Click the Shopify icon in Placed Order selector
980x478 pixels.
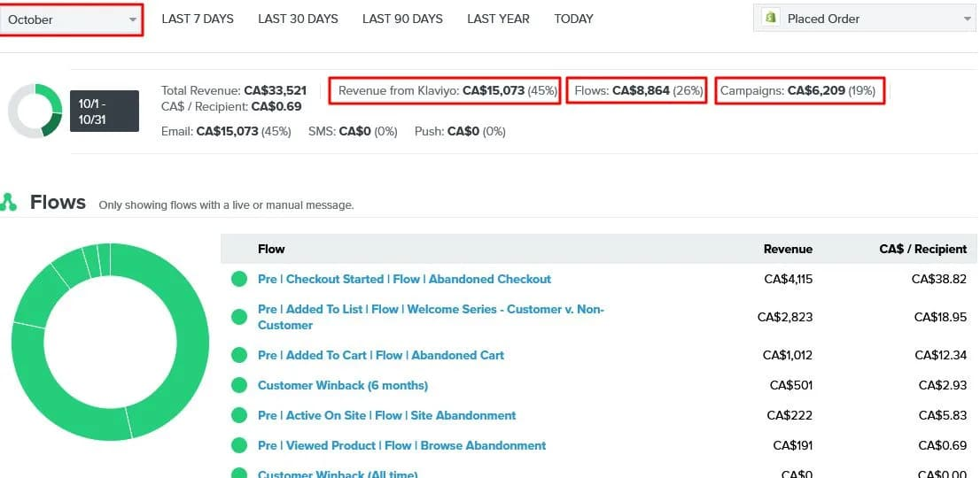pyautogui.click(x=771, y=18)
